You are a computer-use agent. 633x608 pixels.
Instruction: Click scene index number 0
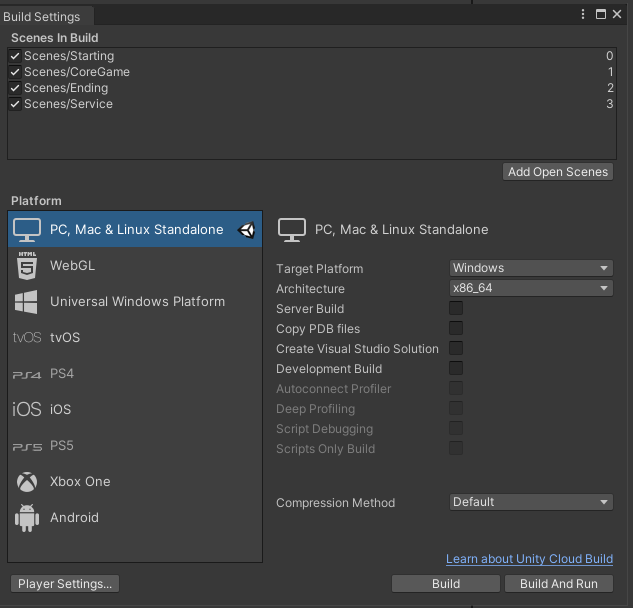click(610, 56)
